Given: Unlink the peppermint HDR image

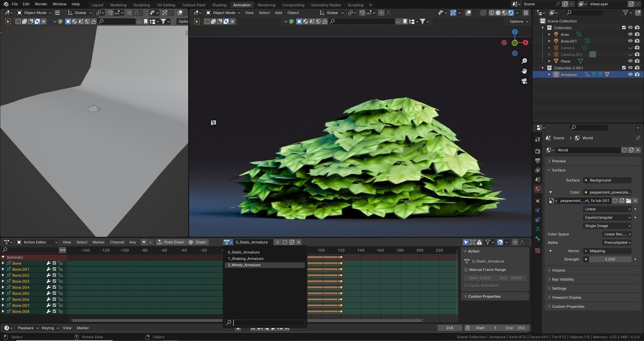Looking at the screenshot, I should coord(635,201).
